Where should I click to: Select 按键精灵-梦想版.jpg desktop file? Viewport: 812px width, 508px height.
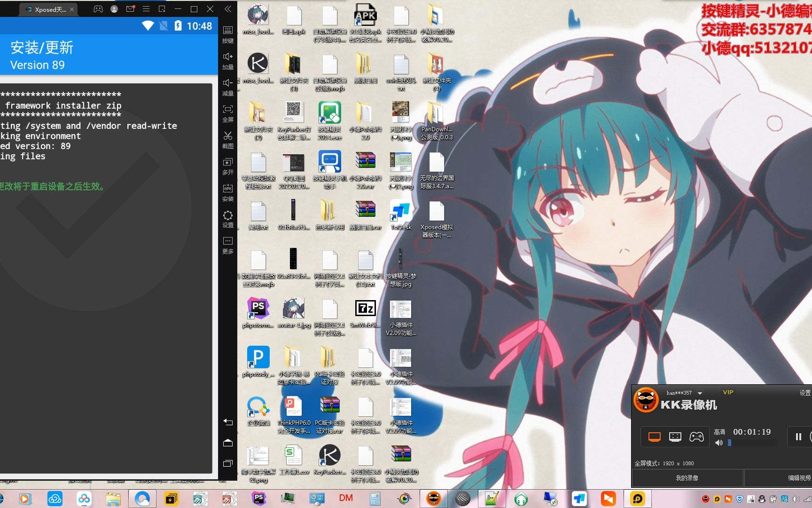(x=401, y=268)
